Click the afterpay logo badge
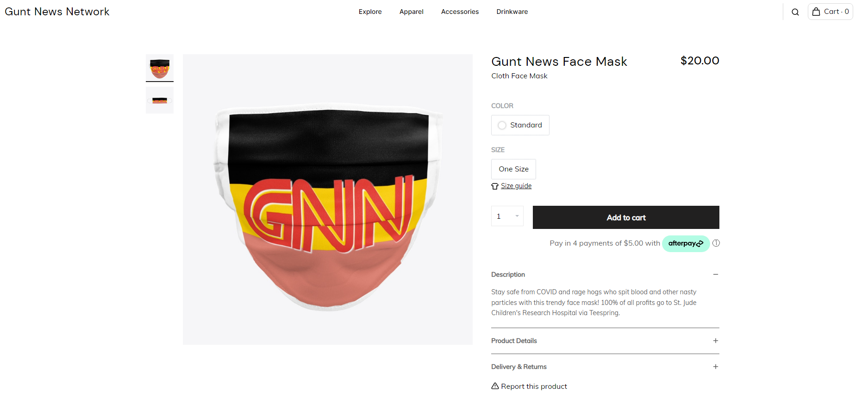 pos(686,243)
